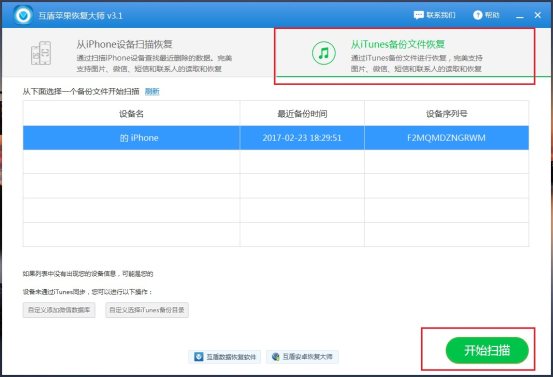Screen dimensions: 553x377
Task: Click 自定义选择iTunes备份目录 button
Action: [x=147, y=310]
